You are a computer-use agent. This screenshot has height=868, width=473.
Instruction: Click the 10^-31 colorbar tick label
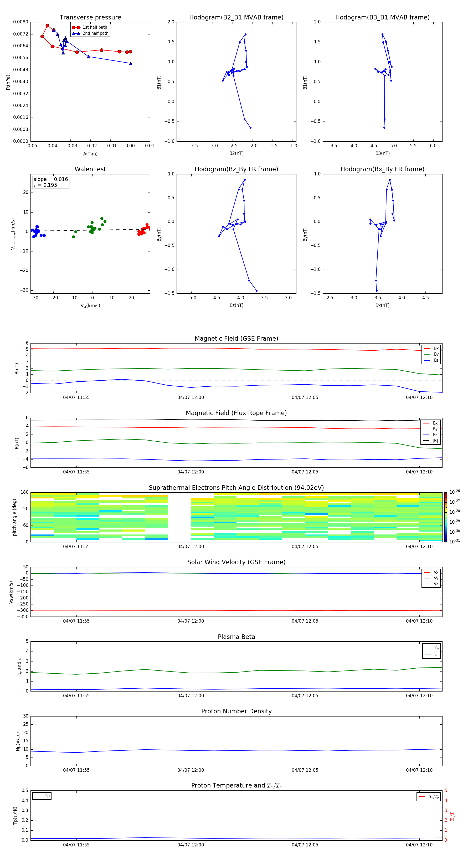(x=454, y=542)
